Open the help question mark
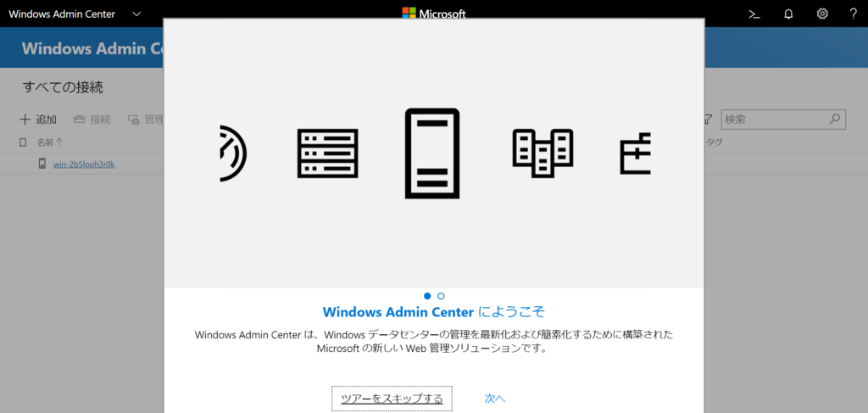Screen dimensions: 868x413 click(x=854, y=14)
